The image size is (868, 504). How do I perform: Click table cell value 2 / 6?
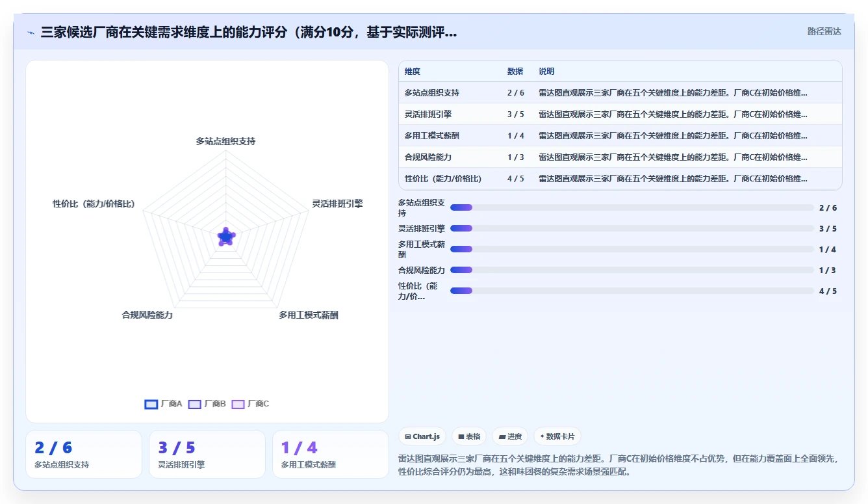(516, 93)
